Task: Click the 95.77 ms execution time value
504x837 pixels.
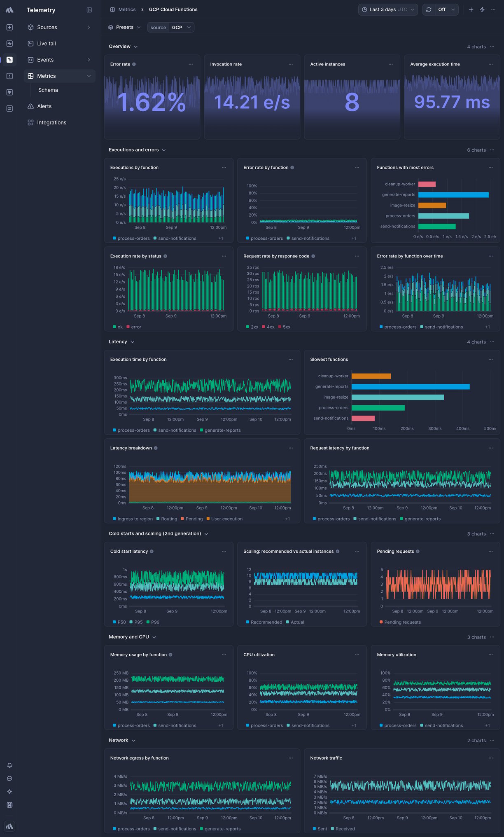Action: tap(452, 102)
